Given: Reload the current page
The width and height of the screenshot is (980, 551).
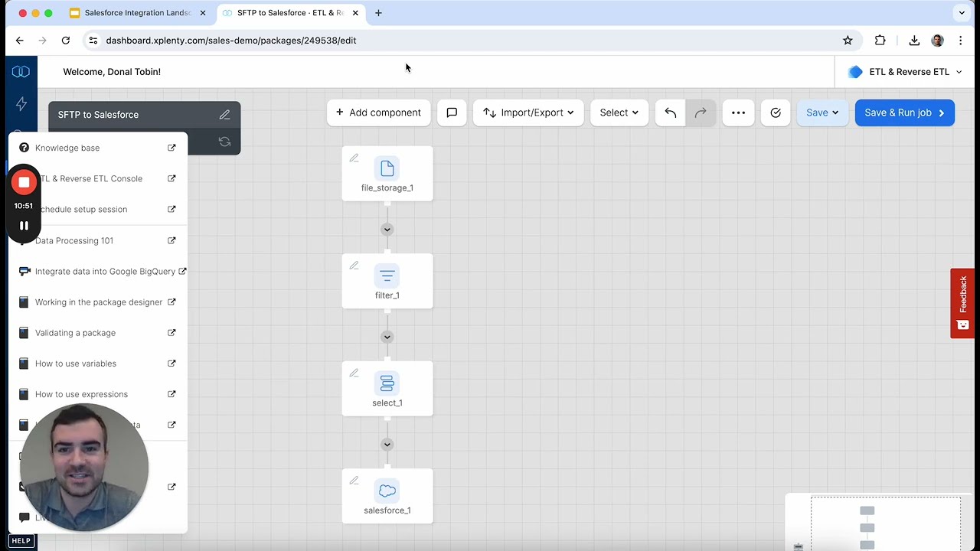Looking at the screenshot, I should 66,41.
